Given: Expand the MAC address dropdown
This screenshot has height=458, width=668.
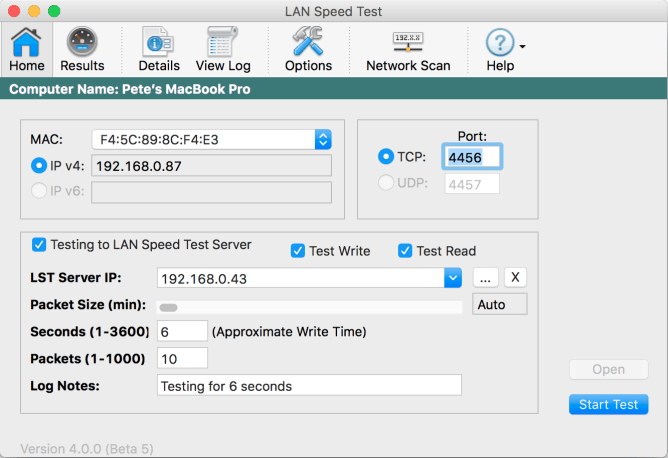Looking at the screenshot, I should (323, 139).
